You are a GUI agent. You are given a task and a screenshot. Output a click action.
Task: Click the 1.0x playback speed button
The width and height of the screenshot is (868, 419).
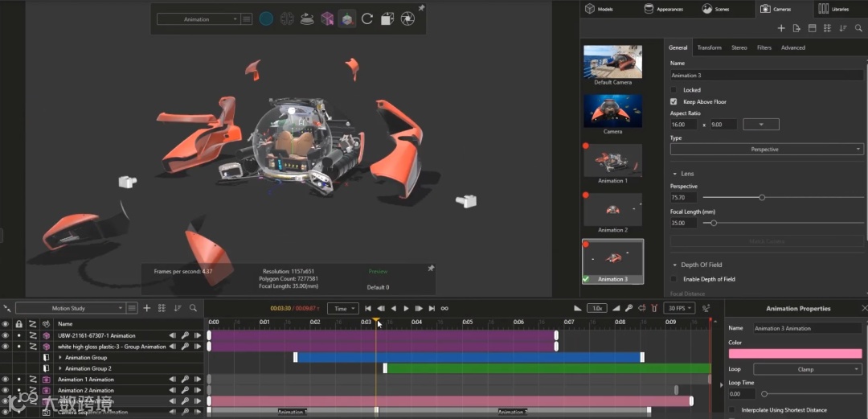(596, 308)
